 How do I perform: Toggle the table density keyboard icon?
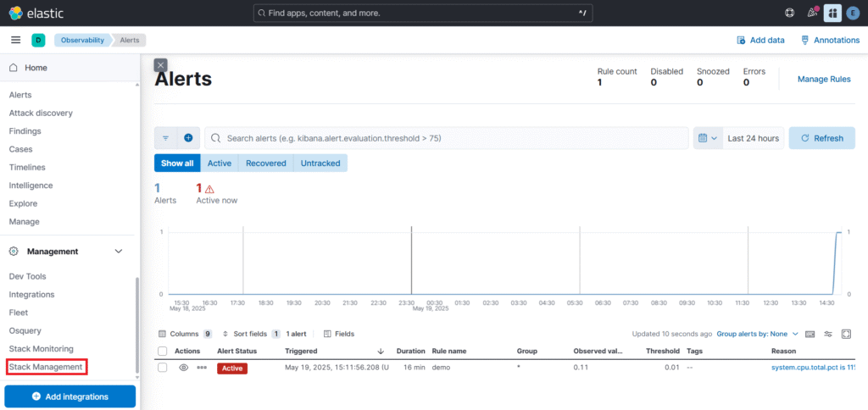tap(810, 334)
